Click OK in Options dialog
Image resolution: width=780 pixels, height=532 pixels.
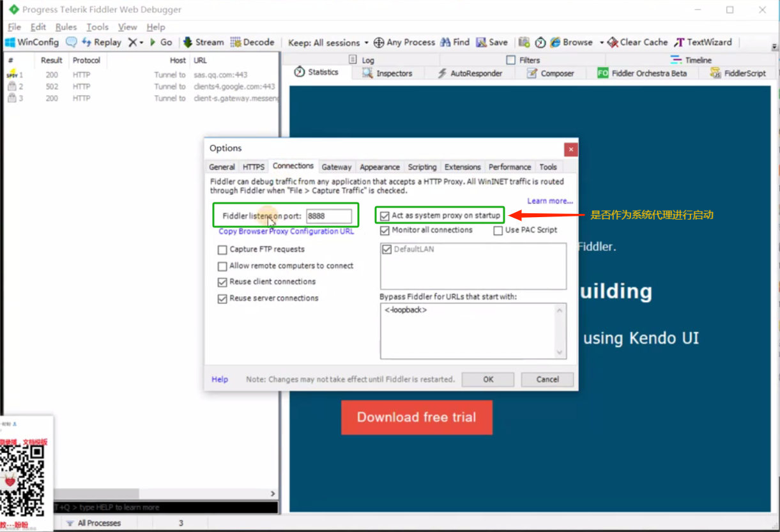pyautogui.click(x=488, y=379)
